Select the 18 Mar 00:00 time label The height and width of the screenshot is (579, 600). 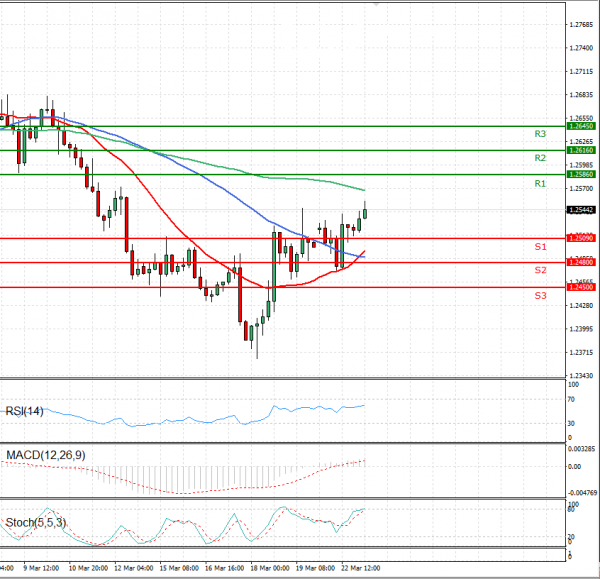(x=271, y=568)
